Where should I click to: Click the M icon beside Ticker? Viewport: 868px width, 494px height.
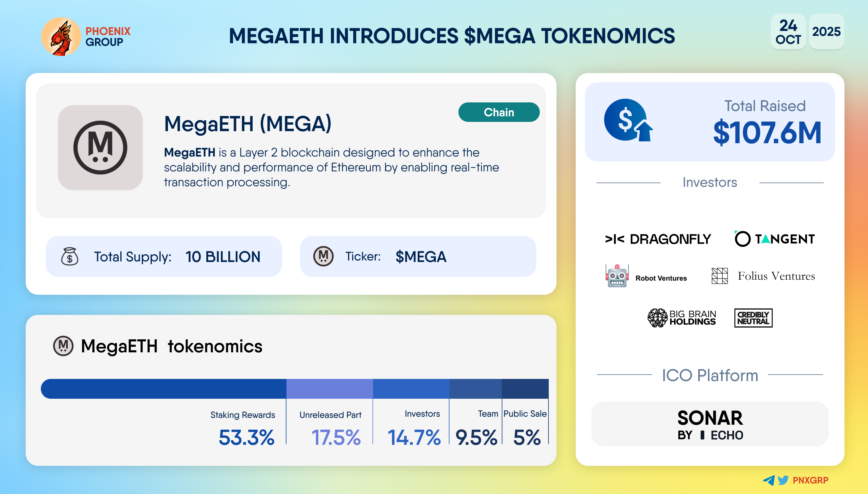(x=323, y=256)
